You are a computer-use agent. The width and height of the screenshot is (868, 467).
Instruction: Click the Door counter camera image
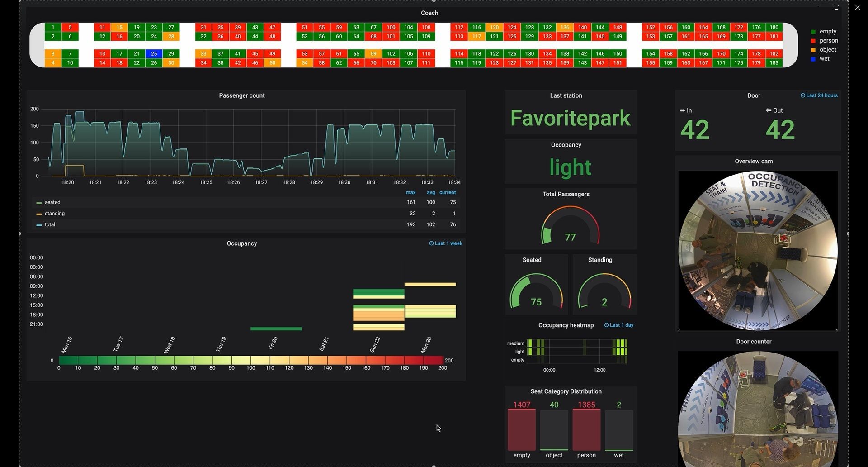(758, 409)
